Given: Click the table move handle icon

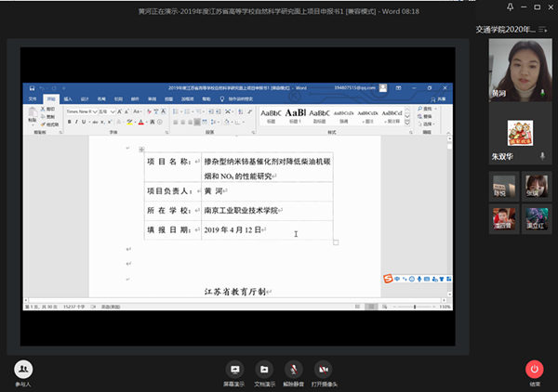Looking at the screenshot, I should coord(140,150).
